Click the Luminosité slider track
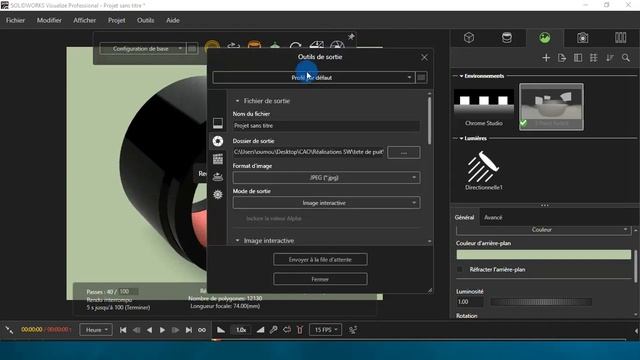This screenshot has height=360, width=640. [x=541, y=302]
